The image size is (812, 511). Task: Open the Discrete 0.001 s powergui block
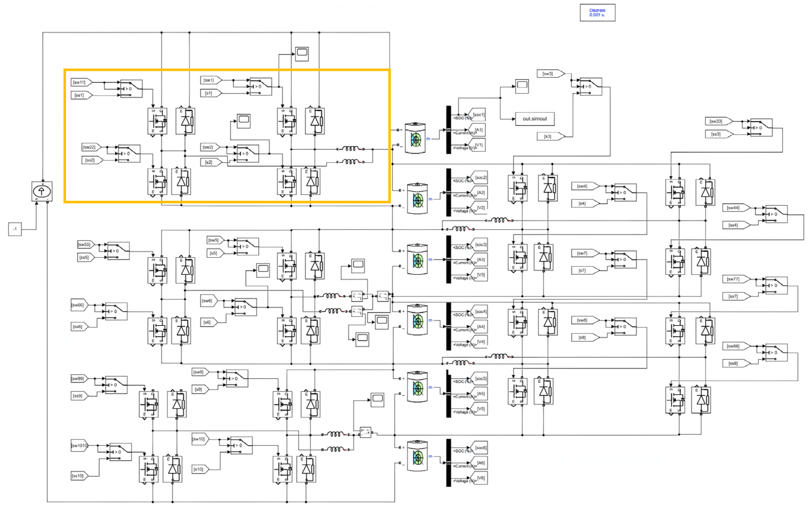pos(597,13)
